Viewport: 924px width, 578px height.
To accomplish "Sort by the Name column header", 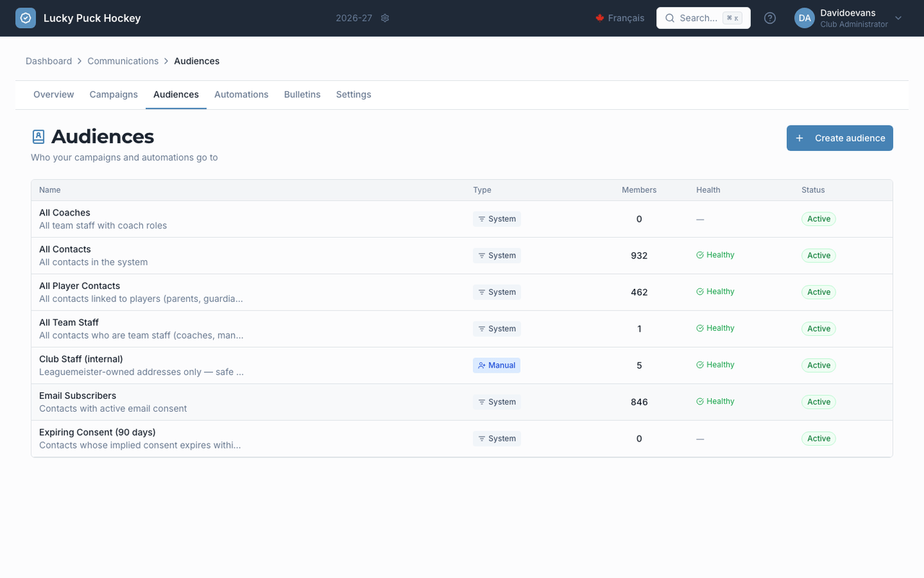I will (50, 190).
